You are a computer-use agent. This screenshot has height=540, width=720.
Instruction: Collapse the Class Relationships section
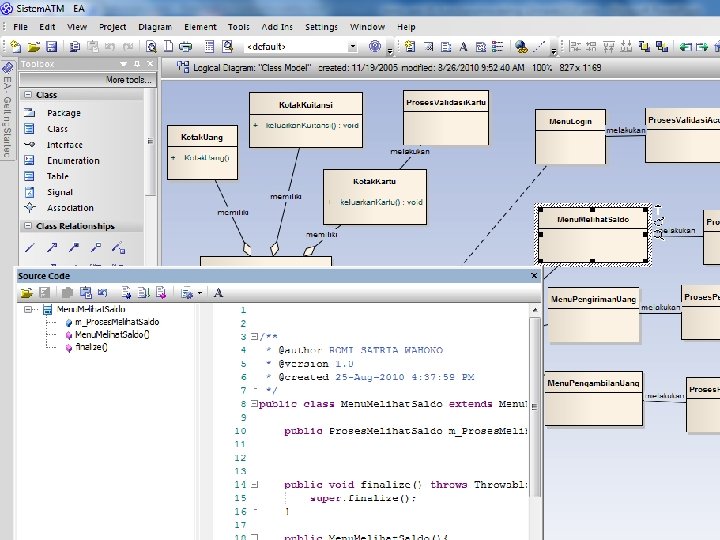coord(28,227)
